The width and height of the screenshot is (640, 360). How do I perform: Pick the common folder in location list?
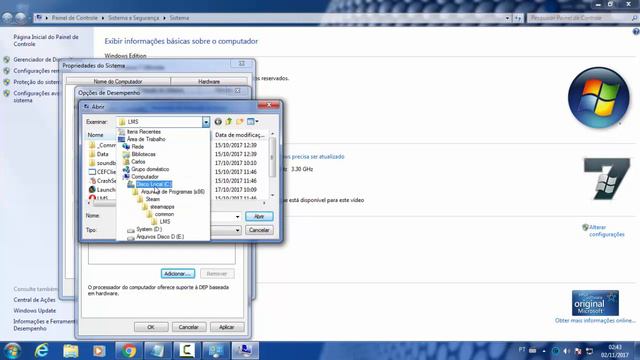[164, 214]
